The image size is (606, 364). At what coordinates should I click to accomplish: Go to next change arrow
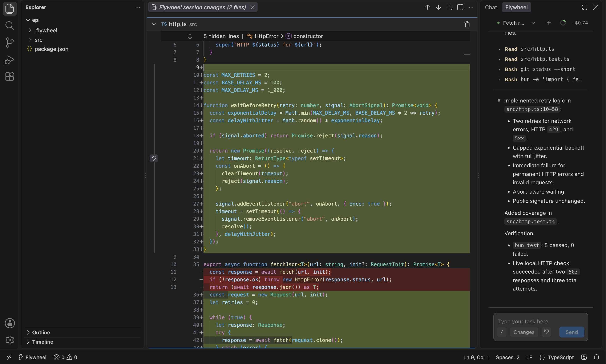438,7
